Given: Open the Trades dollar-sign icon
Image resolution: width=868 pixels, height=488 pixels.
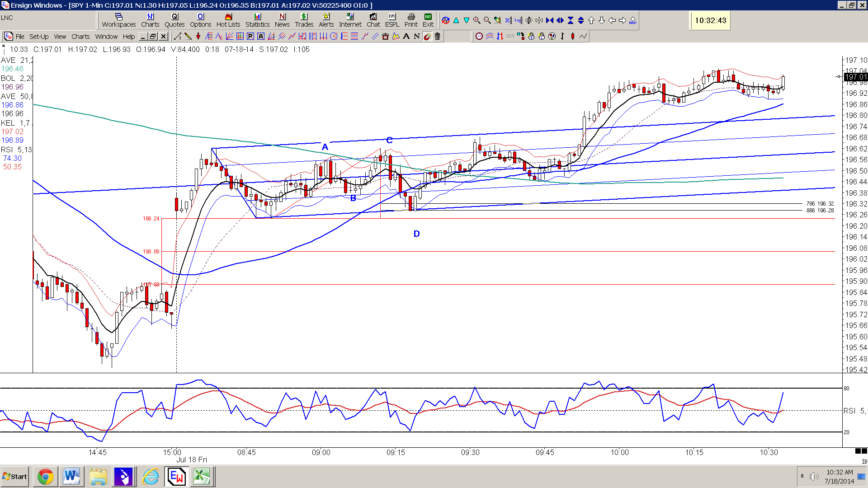Looking at the screenshot, I should 304,20.
